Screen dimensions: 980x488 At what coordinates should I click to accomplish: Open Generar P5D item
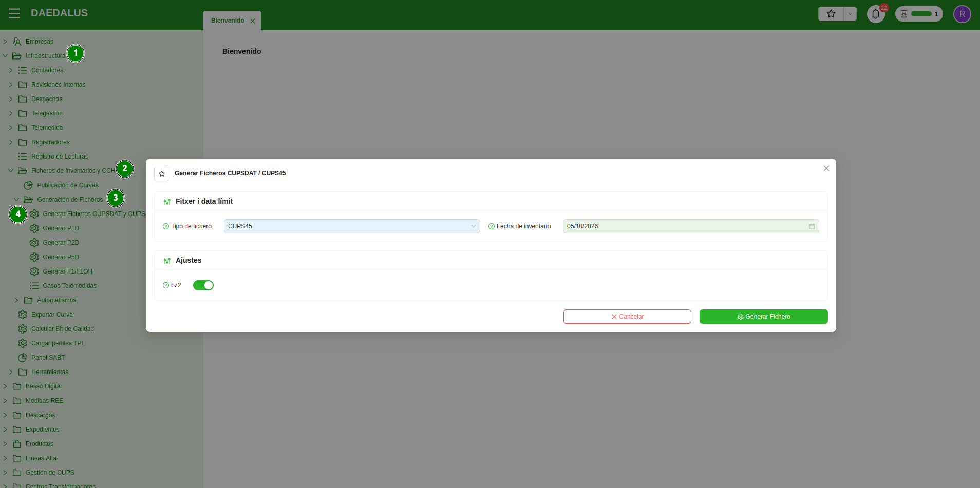tap(61, 257)
